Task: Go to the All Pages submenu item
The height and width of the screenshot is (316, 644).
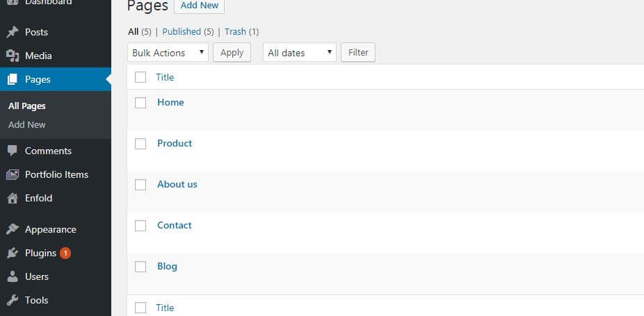Action: coord(27,106)
